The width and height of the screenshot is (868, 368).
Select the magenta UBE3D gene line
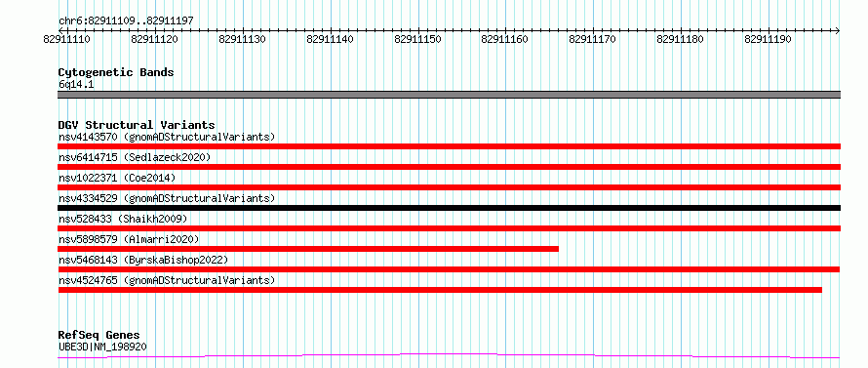[449, 356]
